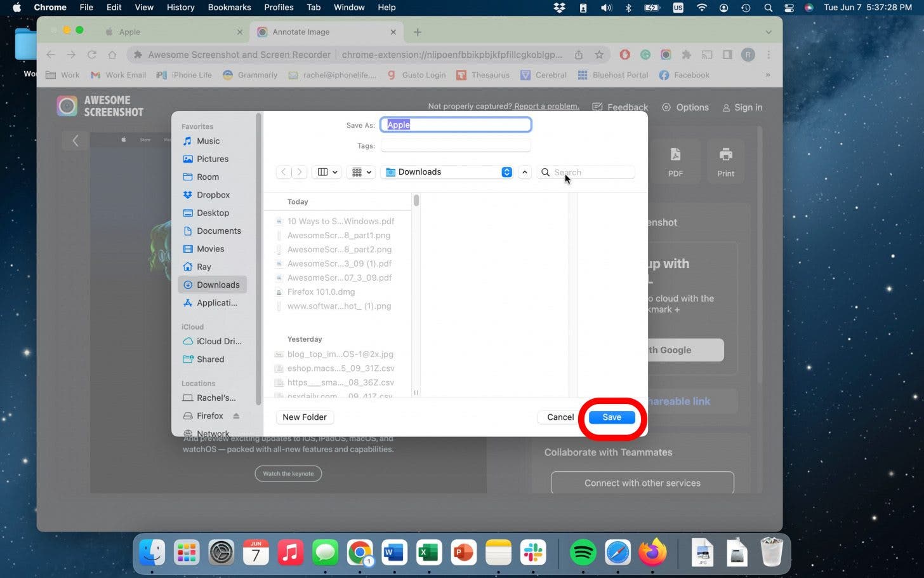
Task: Eject the Firefox disk image
Action: tap(236, 416)
